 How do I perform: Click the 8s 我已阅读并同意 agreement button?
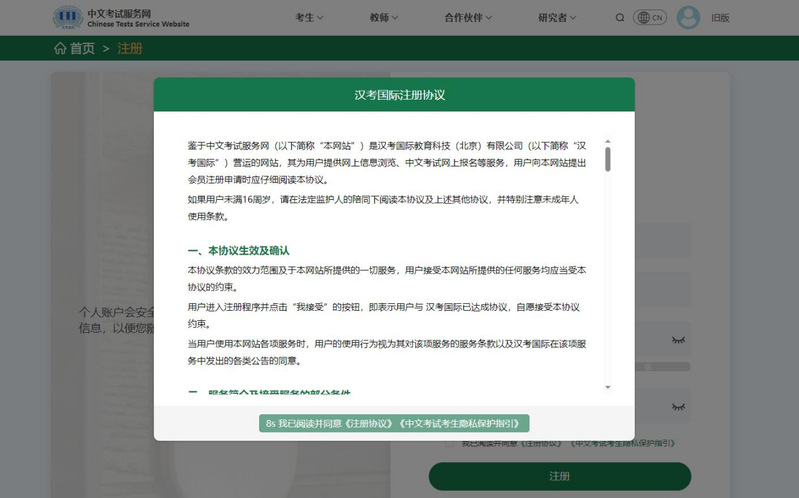(x=394, y=423)
